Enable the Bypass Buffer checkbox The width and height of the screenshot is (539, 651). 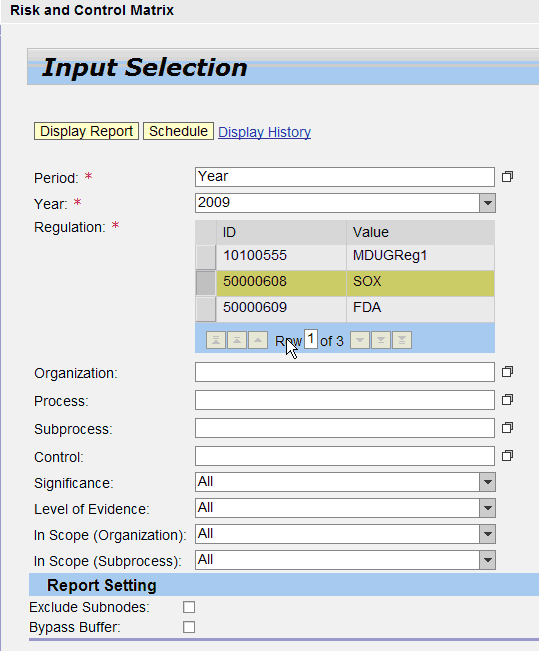pos(189,627)
